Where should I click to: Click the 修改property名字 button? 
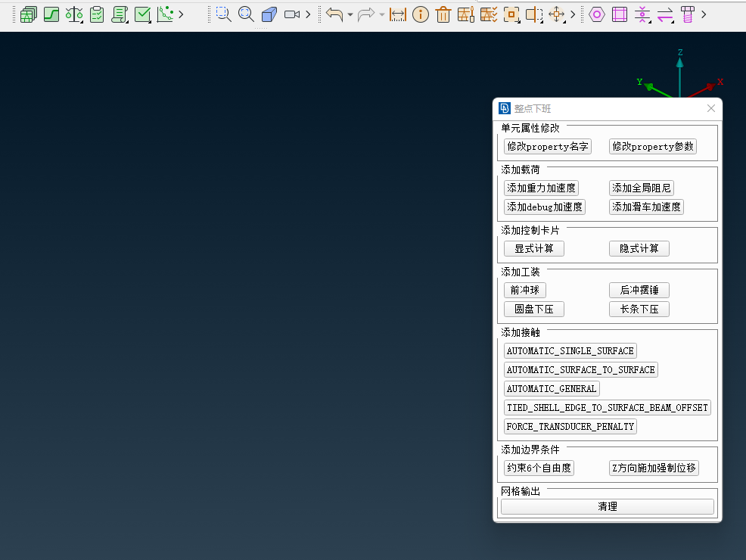click(548, 147)
